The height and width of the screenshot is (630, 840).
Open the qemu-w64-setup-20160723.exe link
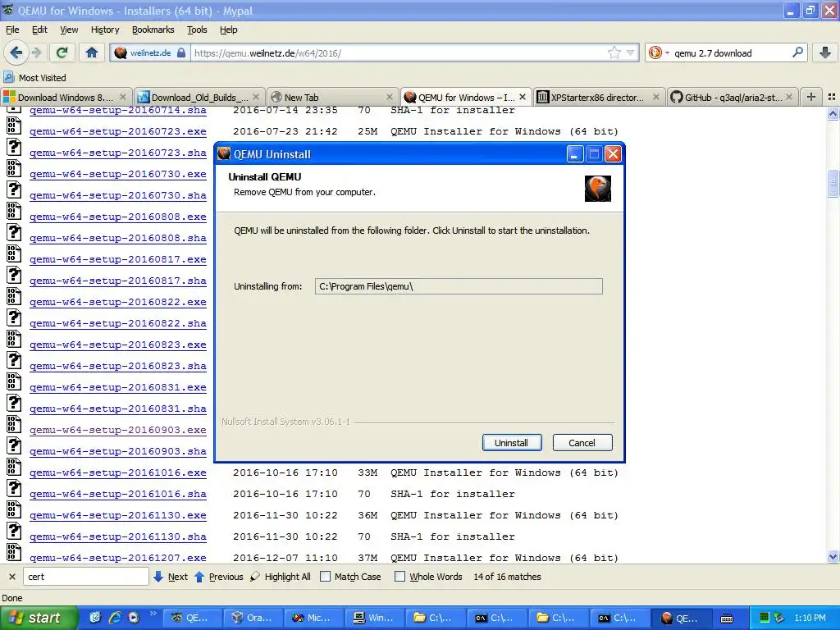[x=118, y=131]
